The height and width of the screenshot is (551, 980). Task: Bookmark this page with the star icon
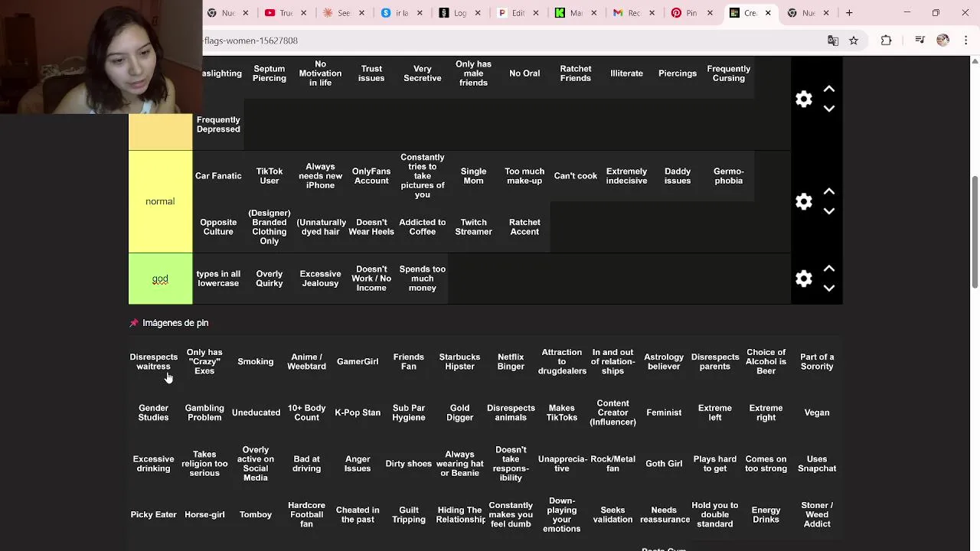[854, 41]
